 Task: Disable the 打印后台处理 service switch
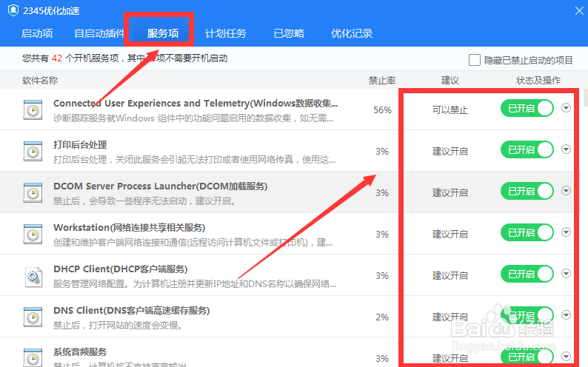click(x=527, y=149)
